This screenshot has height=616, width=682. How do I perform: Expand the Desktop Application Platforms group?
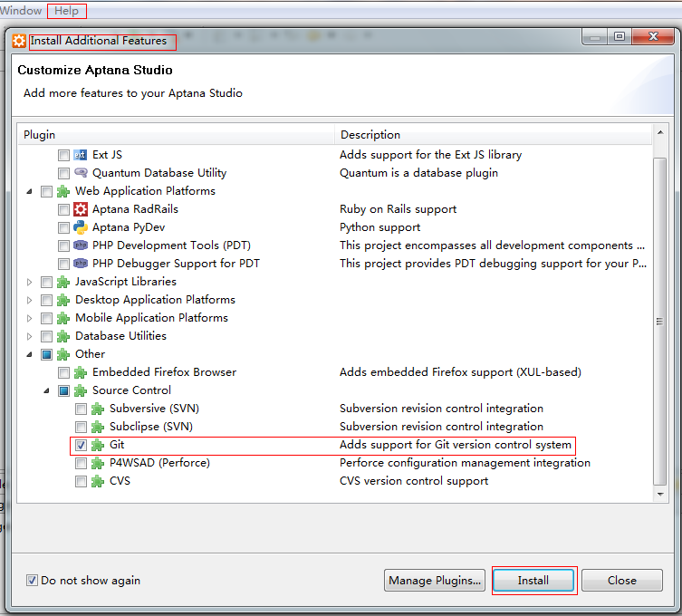click(29, 300)
